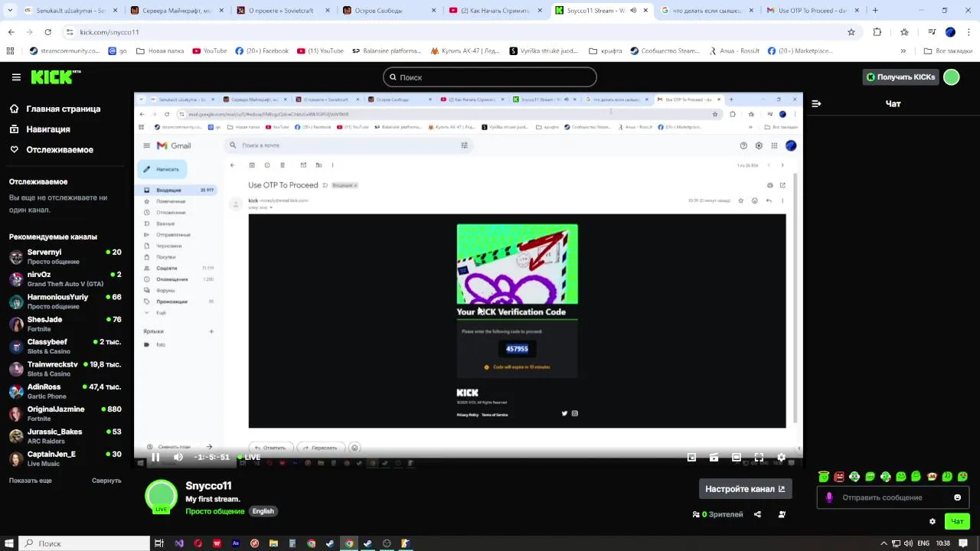Image resolution: width=980 pixels, height=551 pixels.
Task: Mute the Snycco11 Stream tab audio
Action: tap(633, 11)
